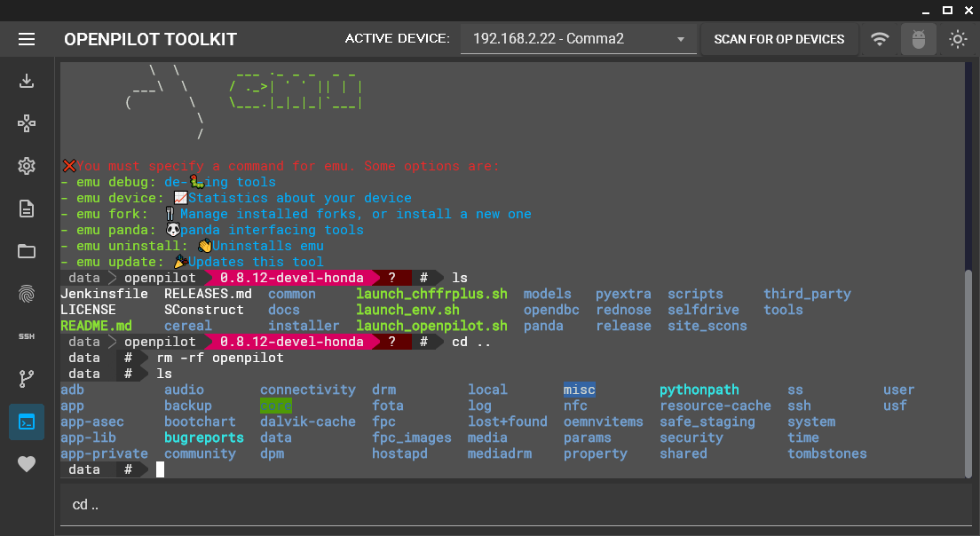Viewport: 980px width, 536px height.
Task: Click the green highlighted 'core' entry
Action: tap(275, 406)
